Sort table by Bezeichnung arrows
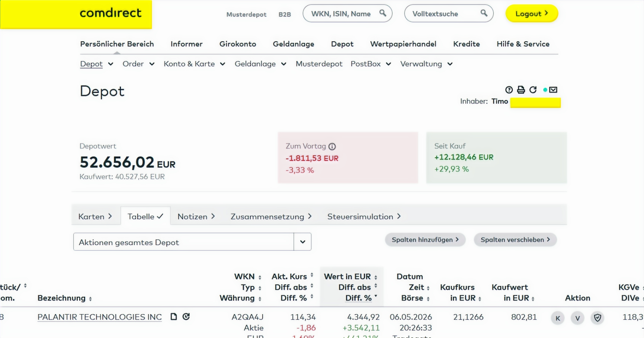The image size is (644, 338). click(x=90, y=299)
